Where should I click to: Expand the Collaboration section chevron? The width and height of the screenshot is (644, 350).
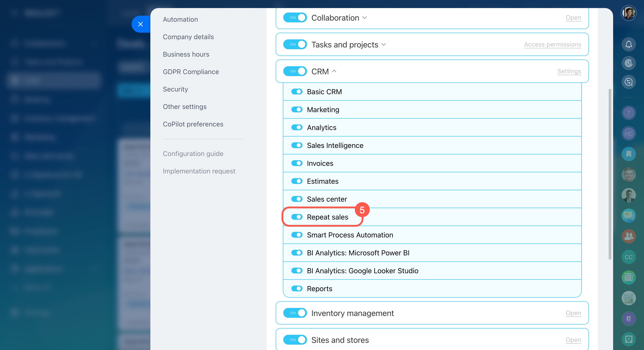coord(365,18)
